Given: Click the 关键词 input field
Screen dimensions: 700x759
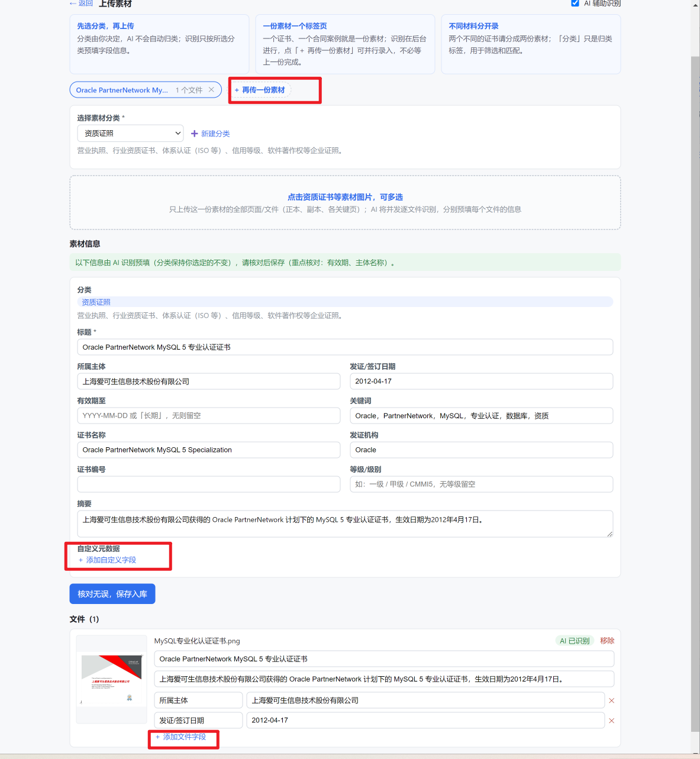Looking at the screenshot, I should (x=481, y=416).
